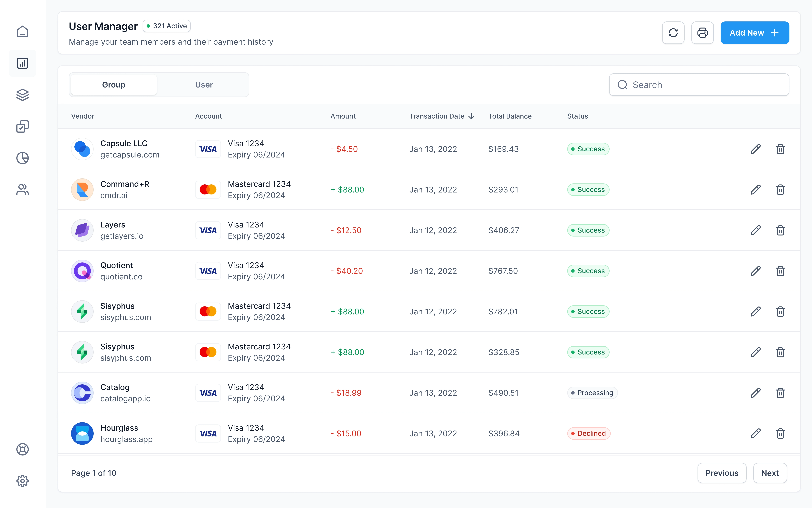This screenshot has height=508, width=812.
Task: Click the 321 Active badge
Action: [x=166, y=26]
